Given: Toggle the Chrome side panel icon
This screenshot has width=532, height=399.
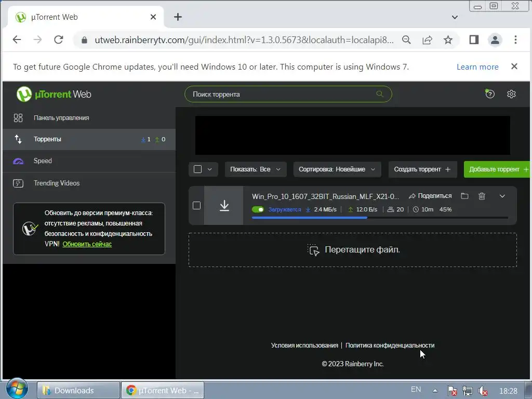Looking at the screenshot, I should point(474,39).
